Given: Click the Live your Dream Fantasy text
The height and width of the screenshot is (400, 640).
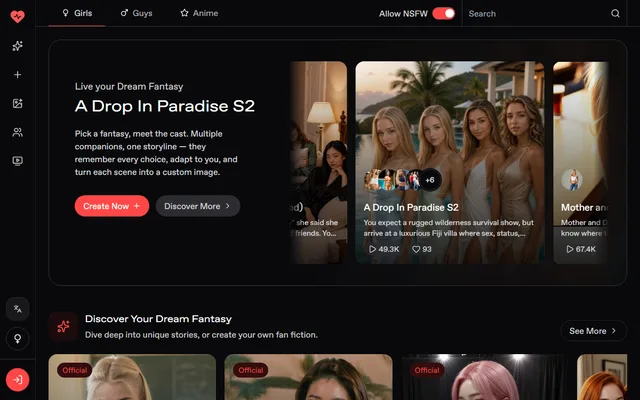Looking at the screenshot, I should (x=129, y=87).
